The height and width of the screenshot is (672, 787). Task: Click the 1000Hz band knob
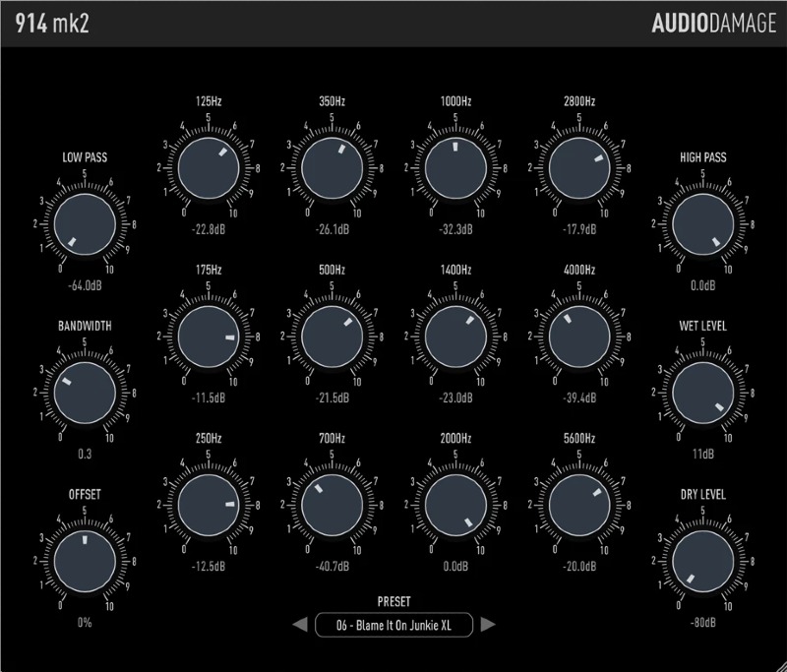click(x=455, y=168)
